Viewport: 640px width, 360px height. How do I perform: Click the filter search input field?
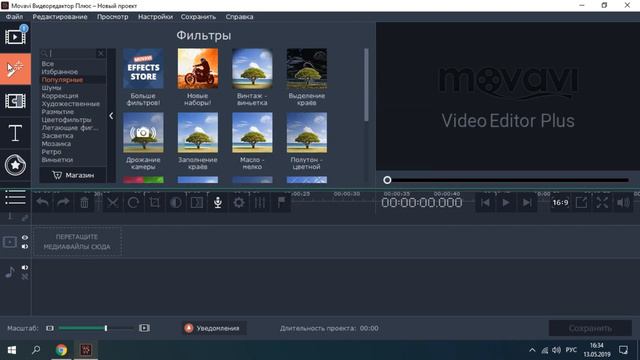coord(72,53)
